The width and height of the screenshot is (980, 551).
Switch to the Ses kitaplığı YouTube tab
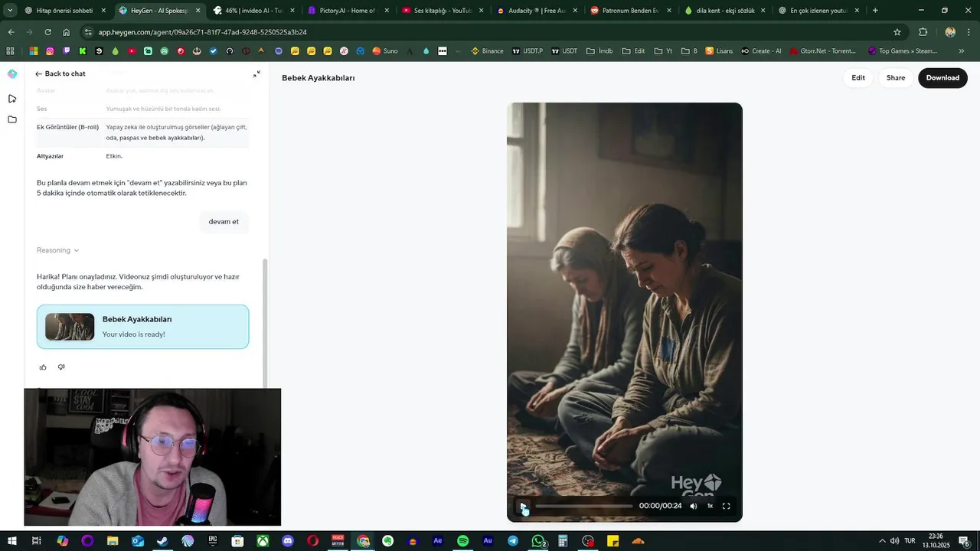442,11
